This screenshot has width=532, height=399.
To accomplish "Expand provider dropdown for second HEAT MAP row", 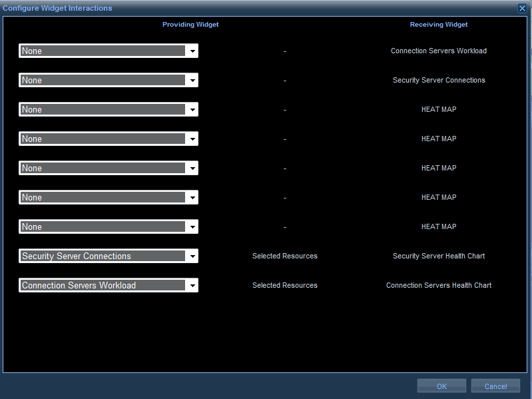I will (192, 139).
